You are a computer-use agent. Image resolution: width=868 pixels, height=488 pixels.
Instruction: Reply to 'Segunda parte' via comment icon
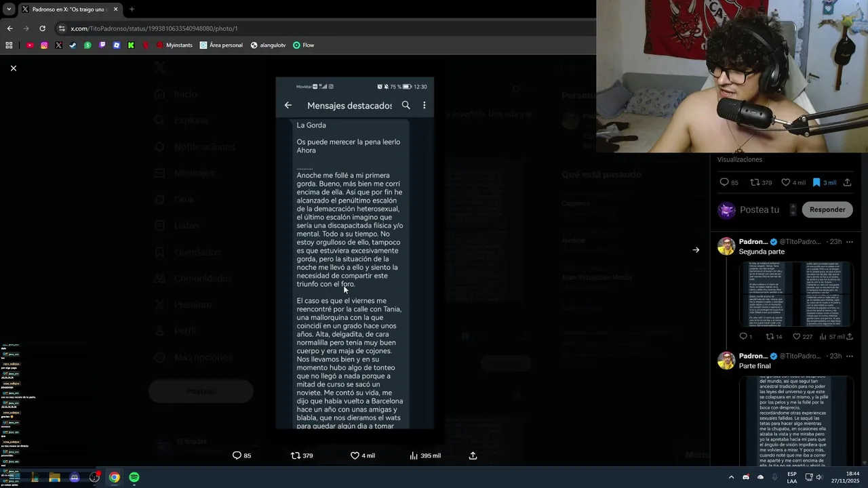[745, 336]
